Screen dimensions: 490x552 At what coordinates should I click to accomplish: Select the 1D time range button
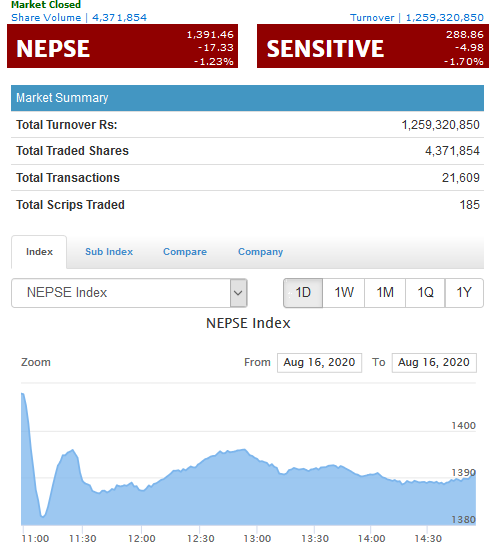(303, 293)
